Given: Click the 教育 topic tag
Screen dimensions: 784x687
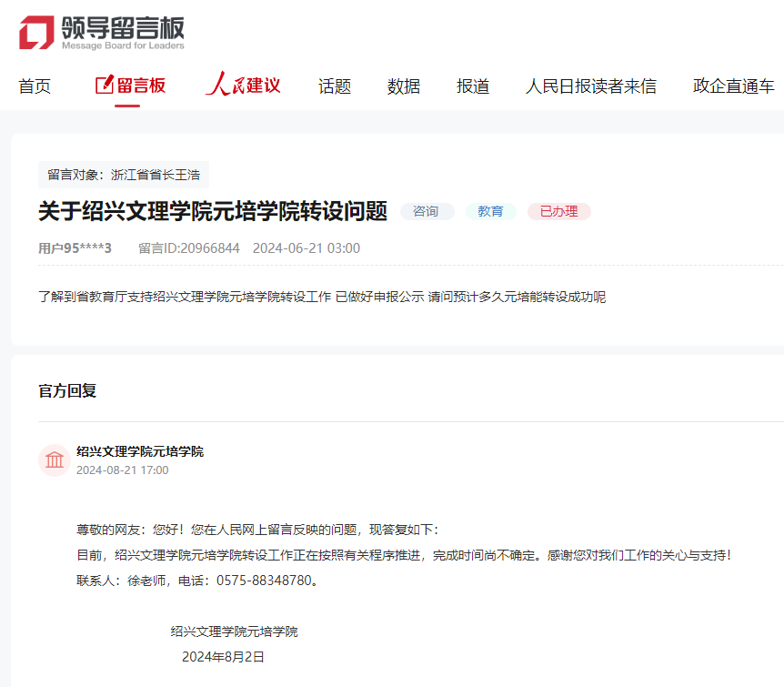Looking at the screenshot, I should tap(490, 211).
